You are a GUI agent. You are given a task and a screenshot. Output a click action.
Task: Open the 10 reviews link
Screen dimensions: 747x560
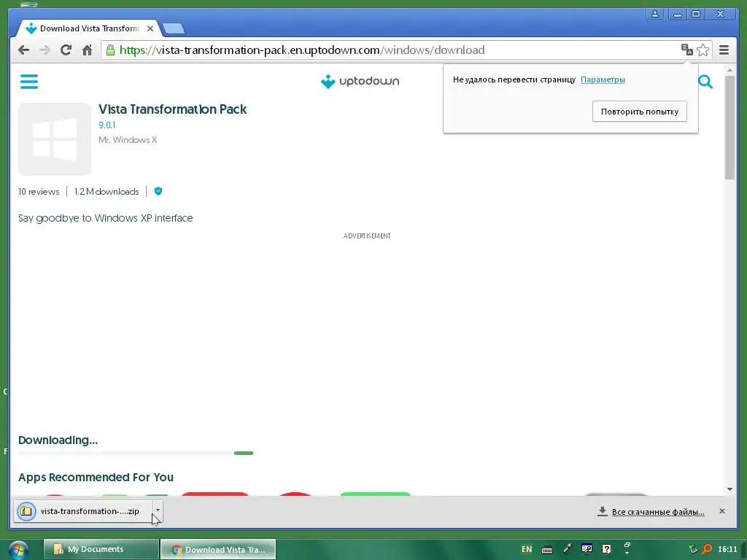39,192
